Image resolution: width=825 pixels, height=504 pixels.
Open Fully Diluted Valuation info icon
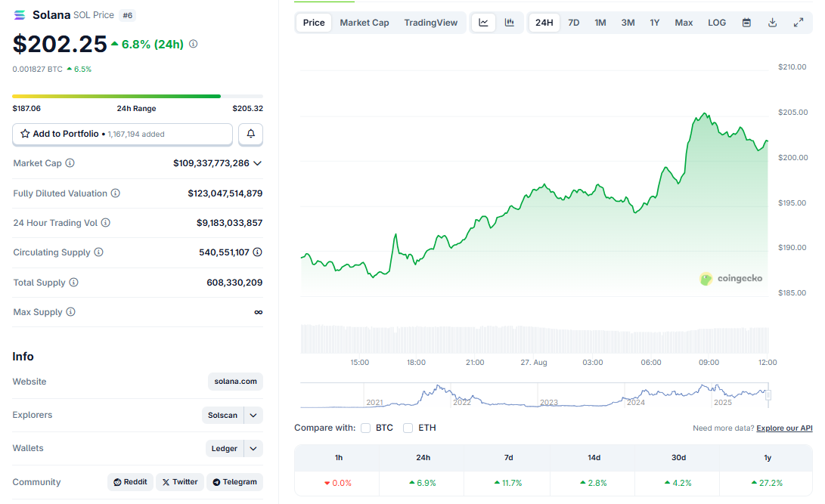coord(115,193)
